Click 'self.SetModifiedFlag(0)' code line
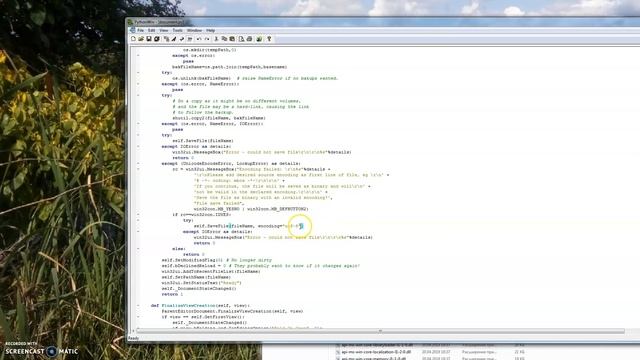 coord(192,260)
